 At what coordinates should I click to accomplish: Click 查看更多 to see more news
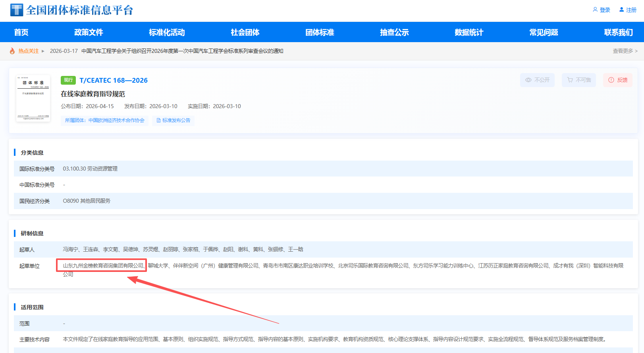click(x=625, y=51)
